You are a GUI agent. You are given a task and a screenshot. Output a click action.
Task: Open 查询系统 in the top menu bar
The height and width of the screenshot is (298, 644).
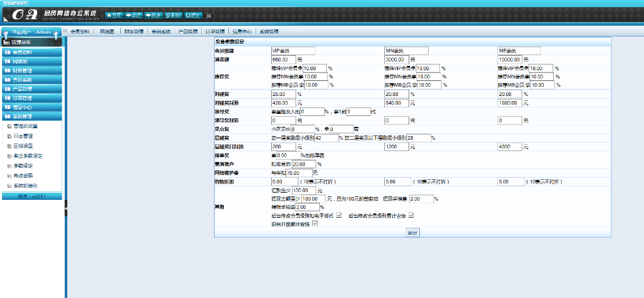click(x=160, y=32)
